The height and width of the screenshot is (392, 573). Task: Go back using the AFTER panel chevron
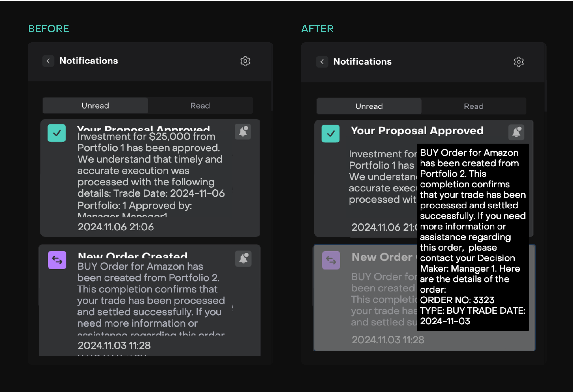pos(322,62)
